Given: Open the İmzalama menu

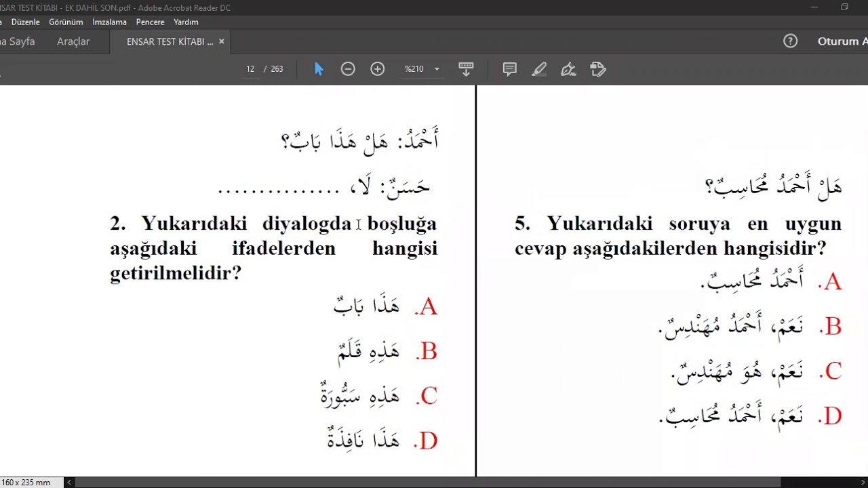Looking at the screenshot, I should (x=109, y=22).
